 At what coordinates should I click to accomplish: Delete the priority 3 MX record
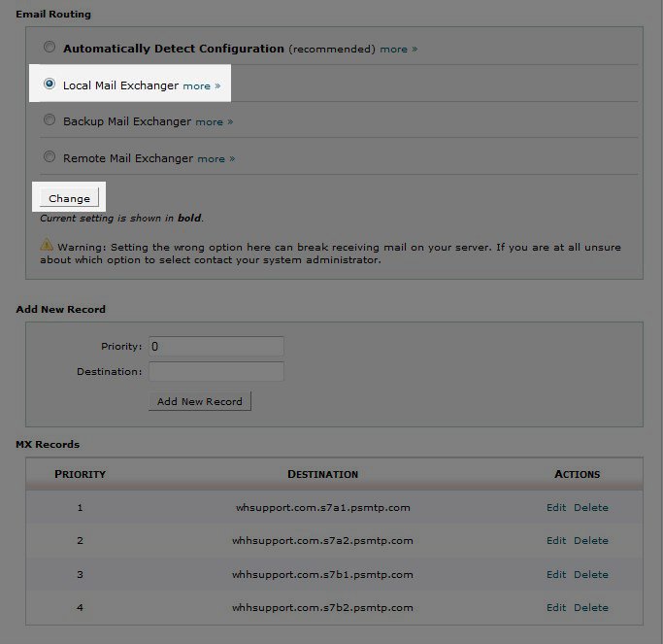(590, 574)
